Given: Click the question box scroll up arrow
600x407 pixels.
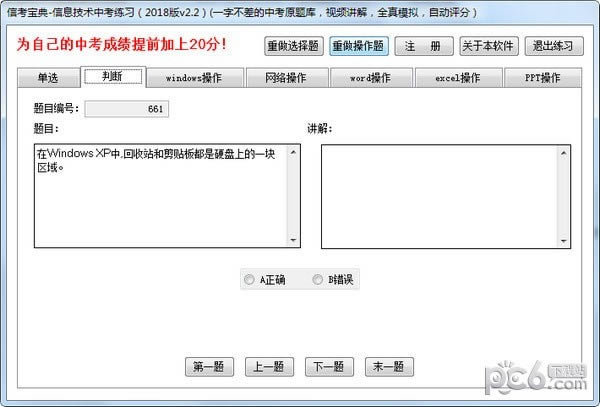Looking at the screenshot, I should [x=293, y=152].
